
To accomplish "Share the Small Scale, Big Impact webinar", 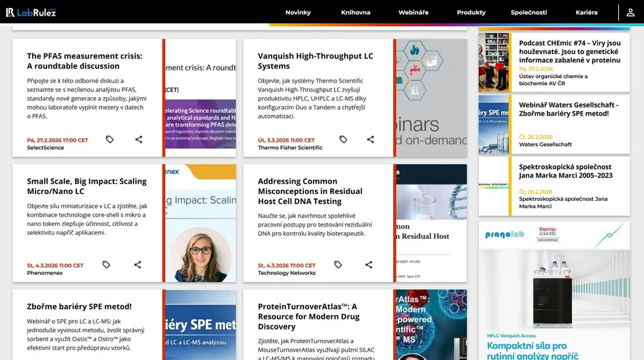I will [137, 265].
